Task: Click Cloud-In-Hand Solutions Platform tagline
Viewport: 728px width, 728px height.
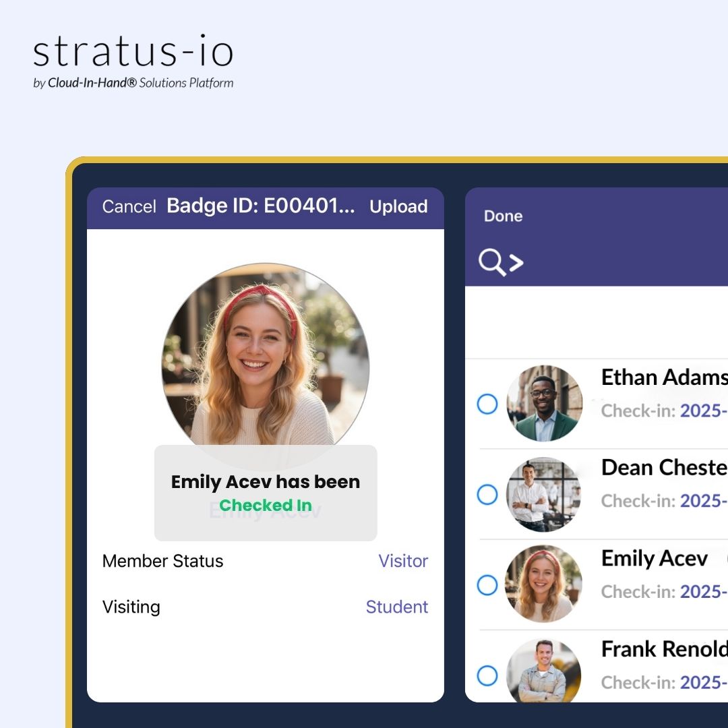Action: coord(133,83)
